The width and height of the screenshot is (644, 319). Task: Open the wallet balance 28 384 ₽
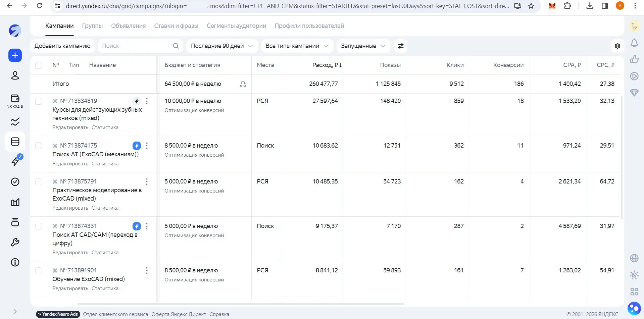pyautogui.click(x=15, y=101)
